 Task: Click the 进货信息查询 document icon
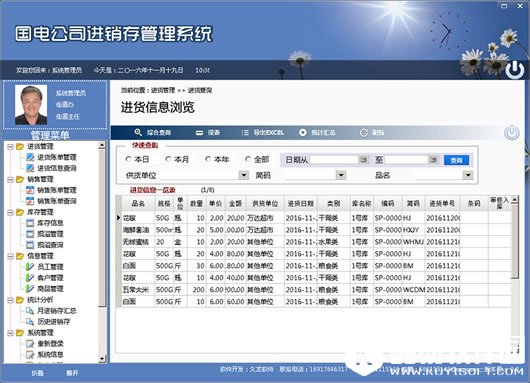[30, 168]
